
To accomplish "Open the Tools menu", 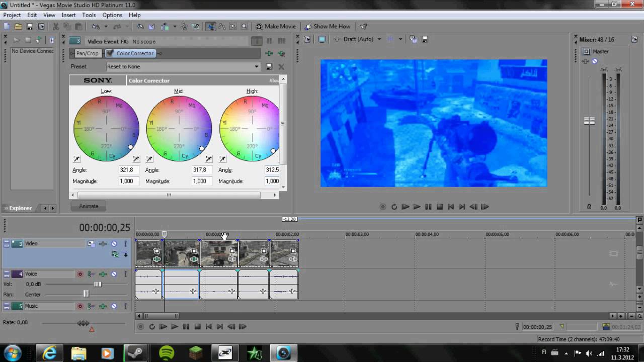I will (x=89, y=15).
